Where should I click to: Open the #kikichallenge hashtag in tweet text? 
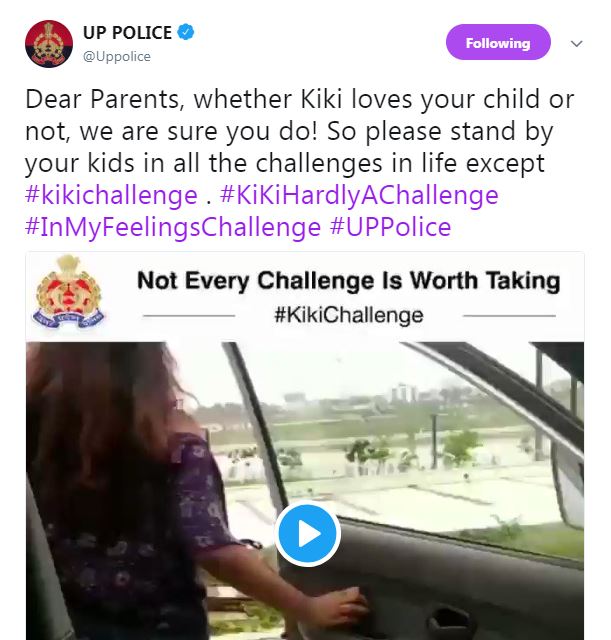(x=111, y=194)
